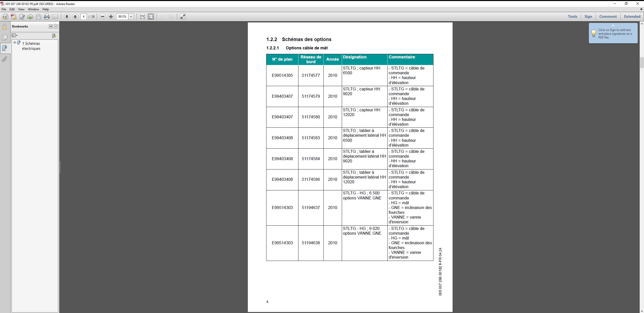
Task: Toggle fit one full page view
Action: [x=151, y=17]
